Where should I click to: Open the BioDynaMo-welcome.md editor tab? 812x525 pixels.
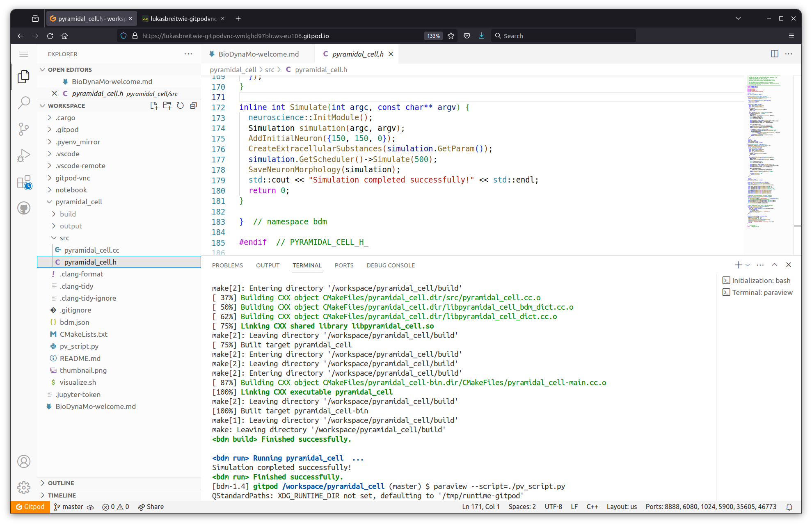click(258, 54)
